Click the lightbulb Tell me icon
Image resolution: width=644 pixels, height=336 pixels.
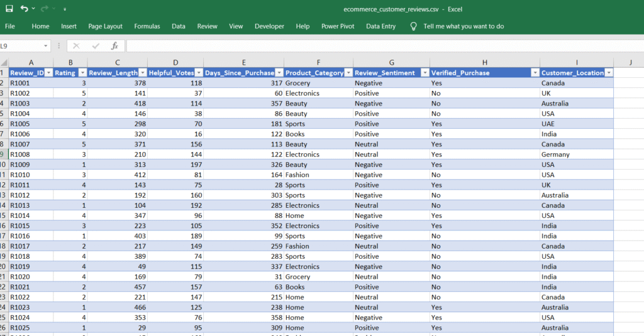coord(414,26)
